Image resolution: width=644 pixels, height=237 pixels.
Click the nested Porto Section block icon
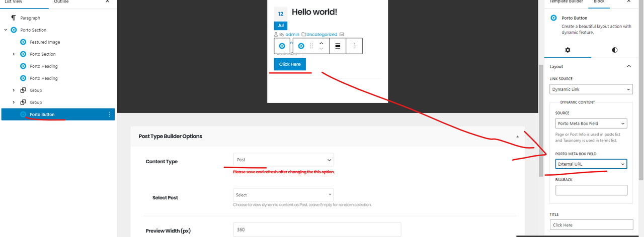[23, 54]
